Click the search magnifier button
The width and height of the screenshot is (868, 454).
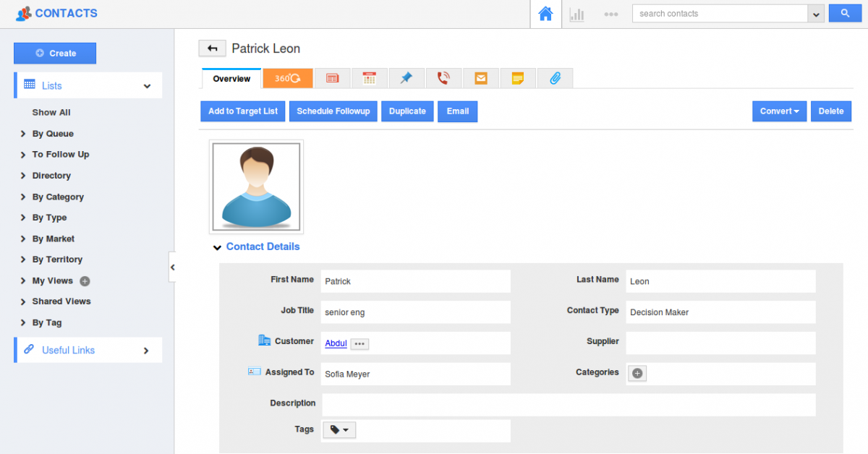pos(845,13)
